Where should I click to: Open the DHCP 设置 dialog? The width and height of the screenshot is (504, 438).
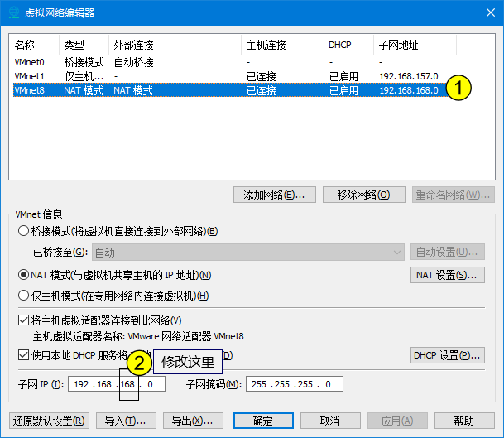(x=447, y=355)
